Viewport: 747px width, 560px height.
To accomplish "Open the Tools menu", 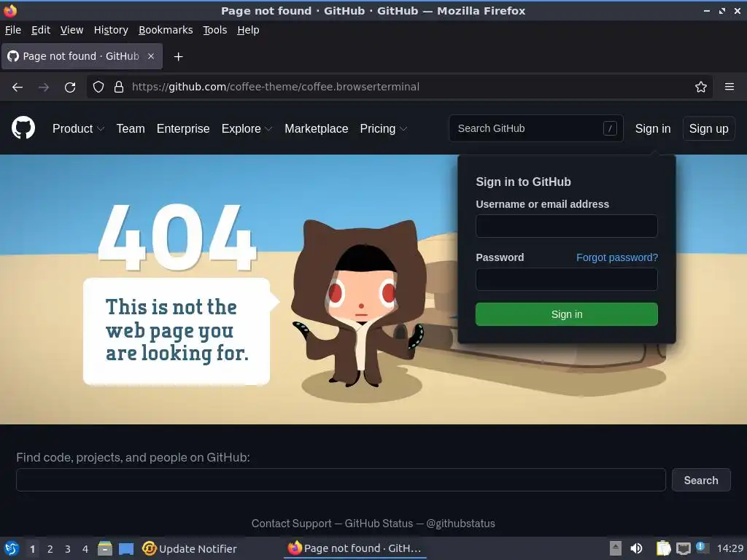I will [x=215, y=30].
